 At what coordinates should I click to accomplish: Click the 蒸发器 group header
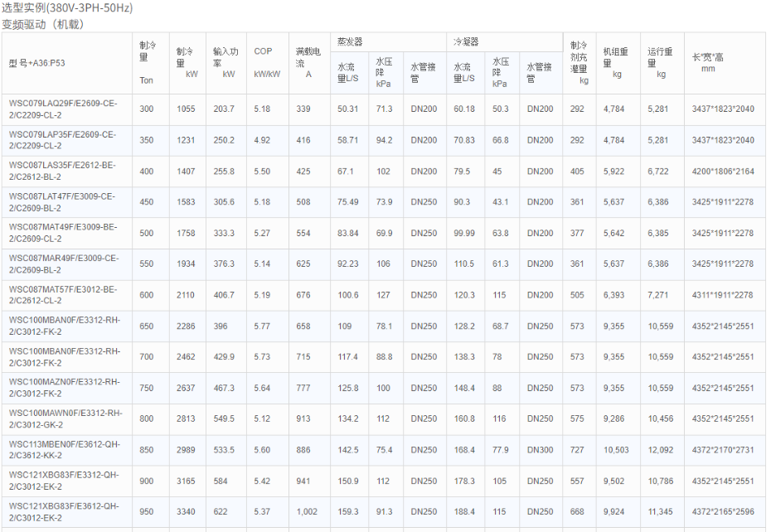[349, 41]
